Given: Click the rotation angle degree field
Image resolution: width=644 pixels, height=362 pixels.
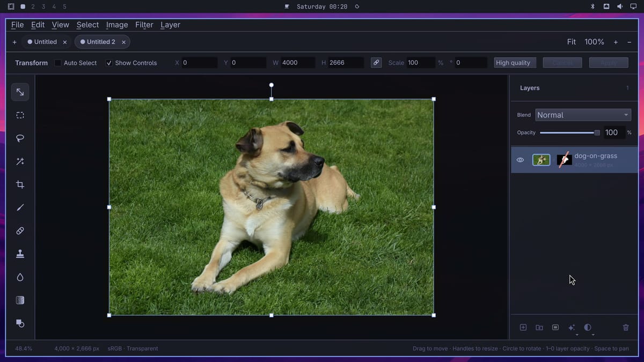Looking at the screenshot, I should [471, 63].
